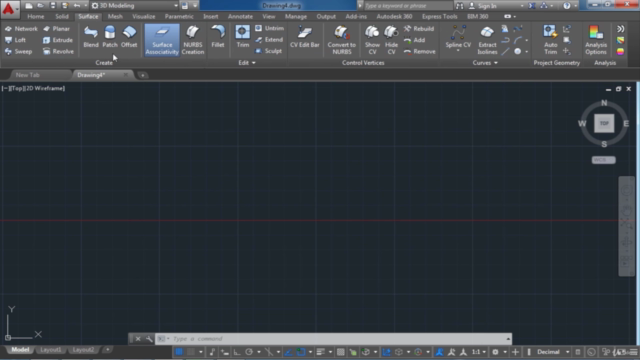Click the Sign In button
640x360 pixels.
pos(483,6)
